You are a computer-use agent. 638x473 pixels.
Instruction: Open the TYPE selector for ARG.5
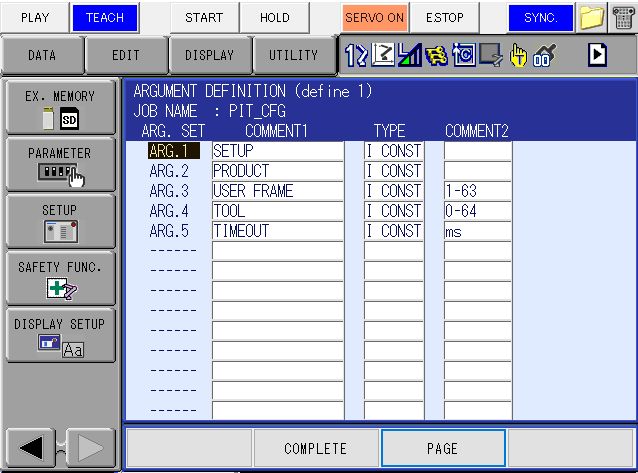coord(393,231)
